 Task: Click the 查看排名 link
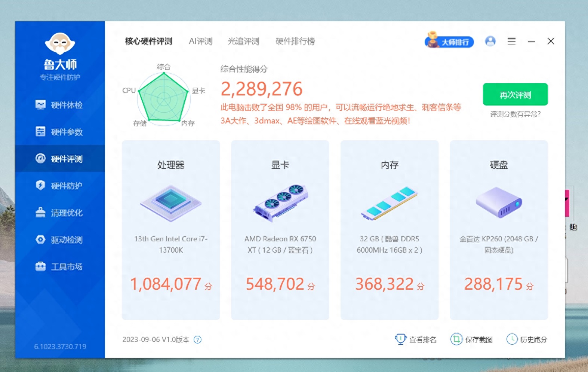click(x=416, y=339)
